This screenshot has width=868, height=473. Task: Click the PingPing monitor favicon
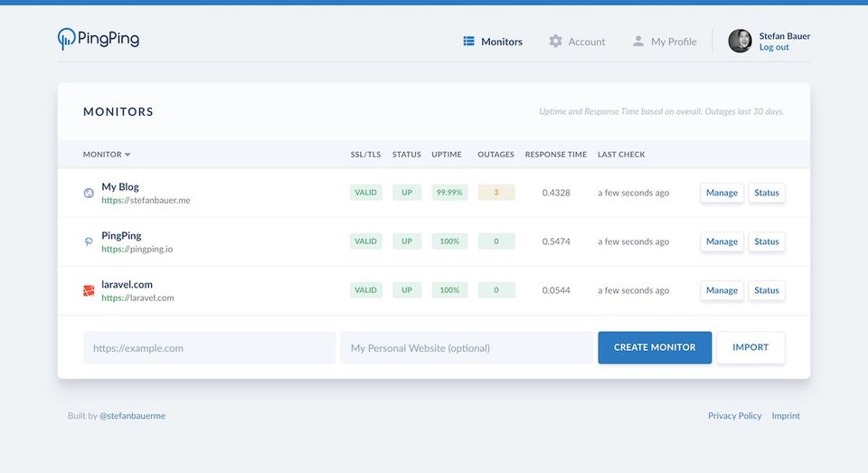click(89, 241)
